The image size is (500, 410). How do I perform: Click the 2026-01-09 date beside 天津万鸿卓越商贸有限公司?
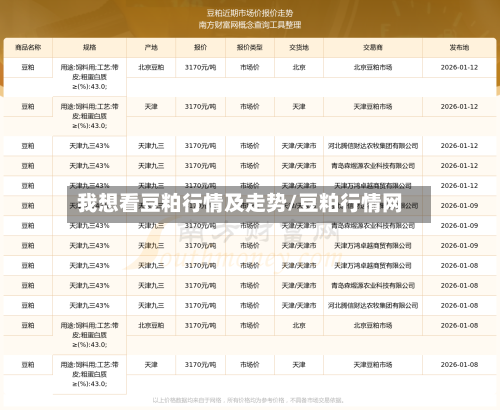pyautogui.click(x=459, y=246)
